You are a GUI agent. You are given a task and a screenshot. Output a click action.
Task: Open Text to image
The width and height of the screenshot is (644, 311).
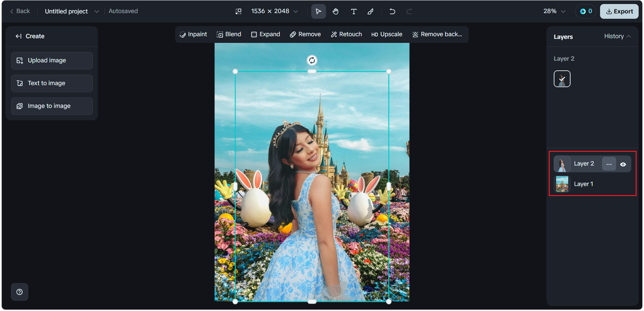point(52,83)
